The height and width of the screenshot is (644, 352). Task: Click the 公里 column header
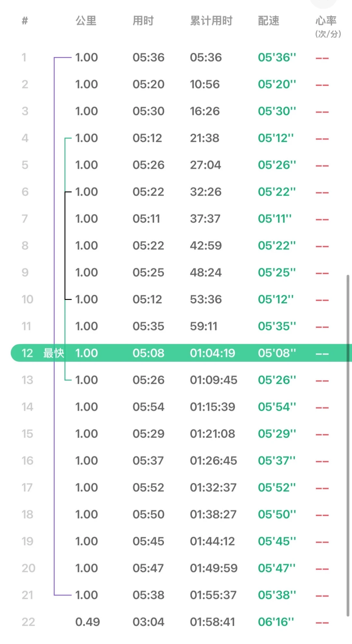point(86,21)
